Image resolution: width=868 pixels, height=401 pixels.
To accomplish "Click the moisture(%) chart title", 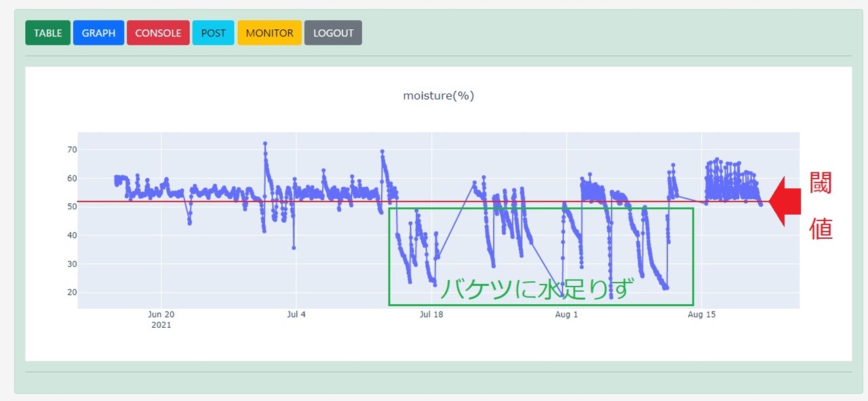I will (439, 96).
